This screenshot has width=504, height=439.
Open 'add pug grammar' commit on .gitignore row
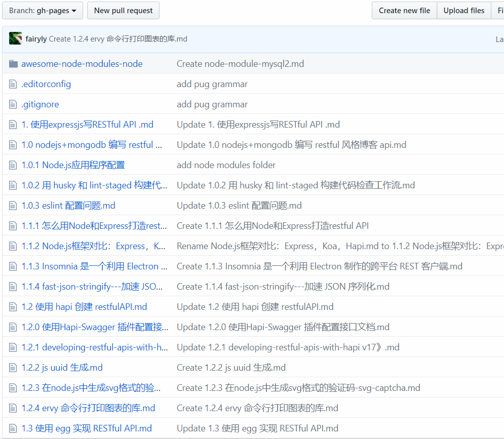[212, 104]
